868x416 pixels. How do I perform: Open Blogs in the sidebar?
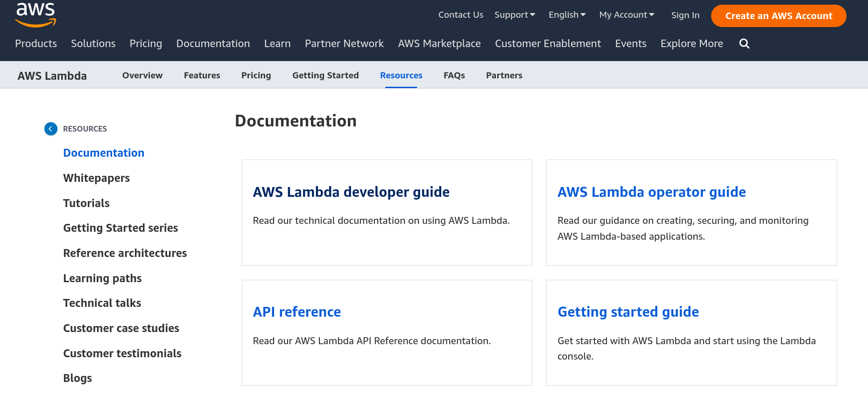point(78,378)
